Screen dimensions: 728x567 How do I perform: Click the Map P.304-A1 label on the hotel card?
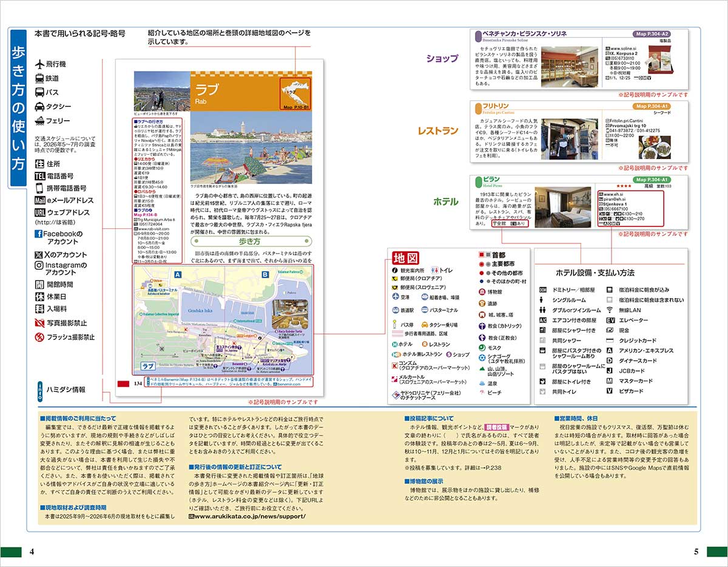(x=652, y=180)
